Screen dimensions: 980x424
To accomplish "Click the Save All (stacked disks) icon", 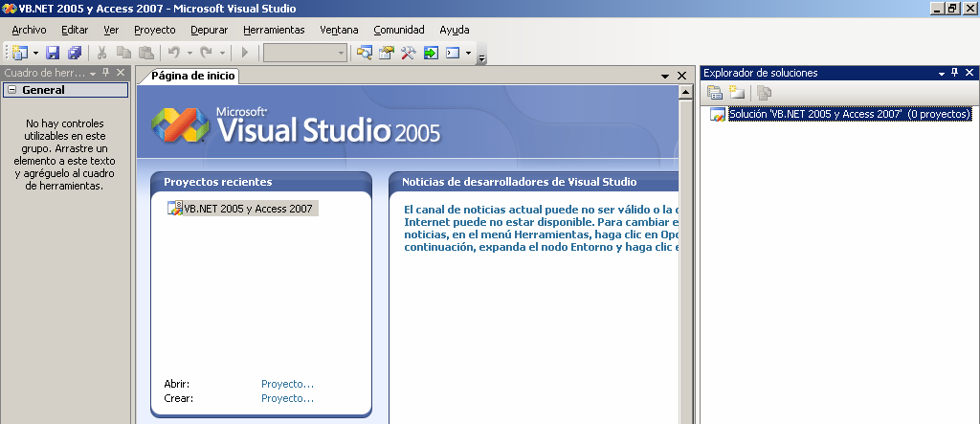I will pos(75,53).
